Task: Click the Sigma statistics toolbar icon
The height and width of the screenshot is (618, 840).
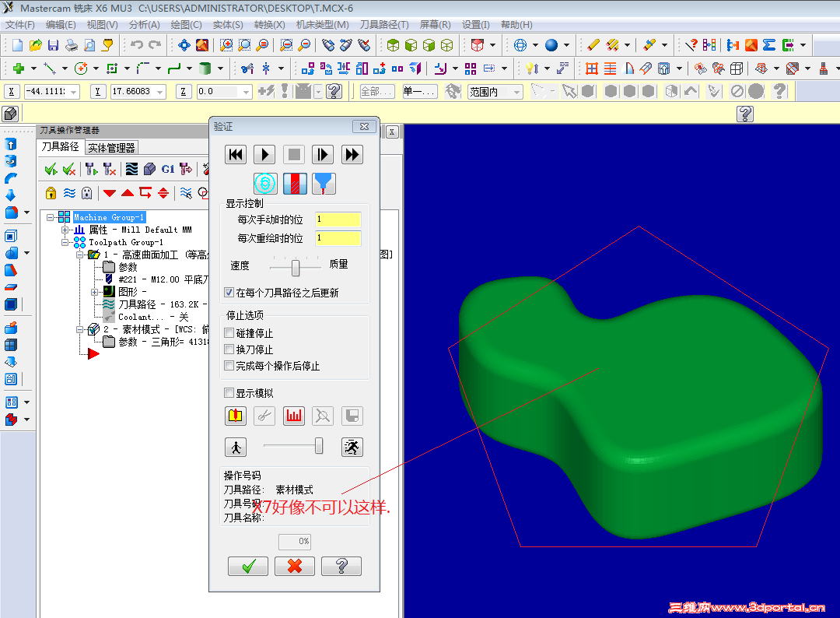Action: pos(769,45)
